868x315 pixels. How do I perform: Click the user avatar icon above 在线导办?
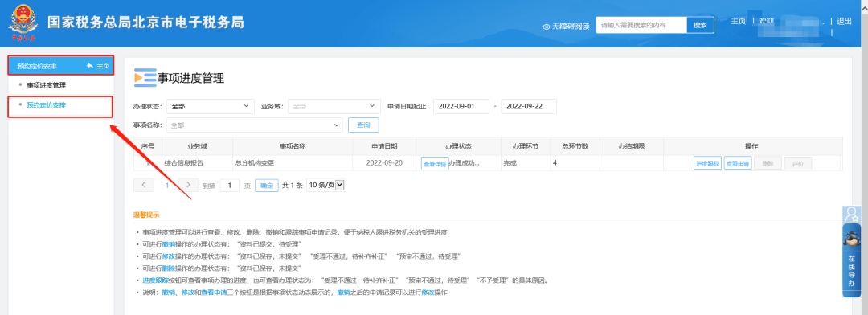(x=851, y=215)
